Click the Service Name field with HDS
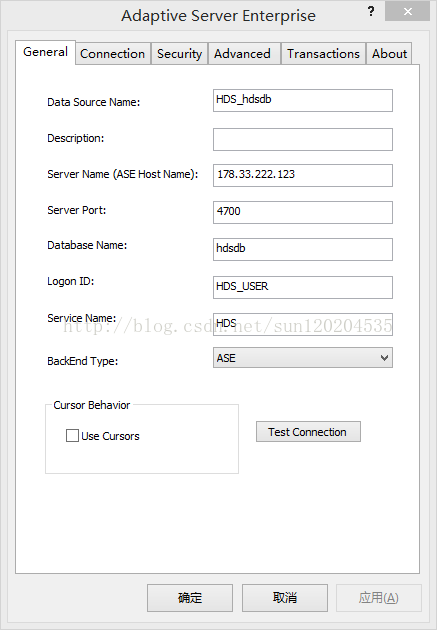437x630 pixels. [x=303, y=324]
